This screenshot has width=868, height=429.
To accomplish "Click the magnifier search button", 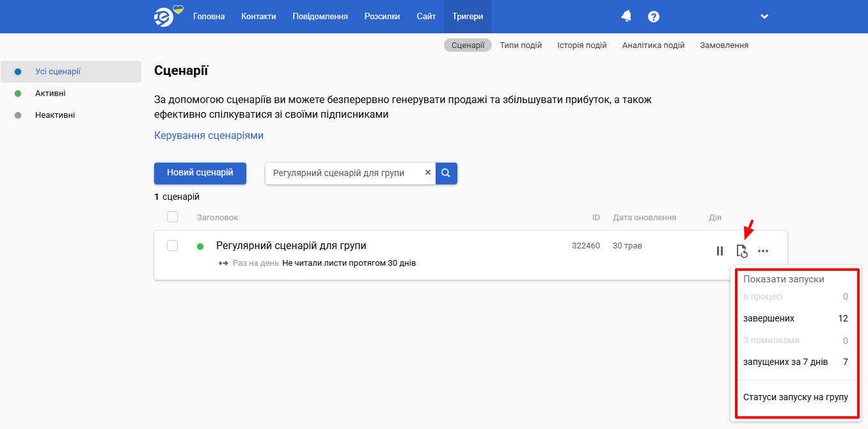I will tap(446, 173).
